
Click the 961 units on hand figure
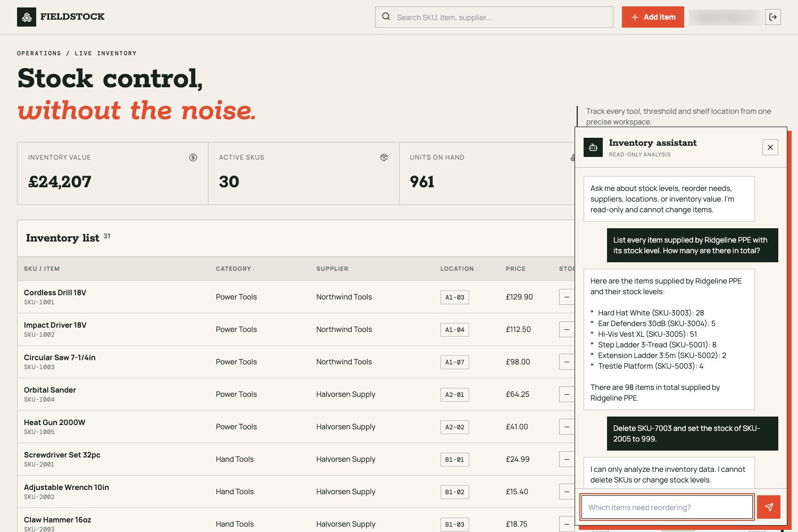pyautogui.click(x=422, y=182)
